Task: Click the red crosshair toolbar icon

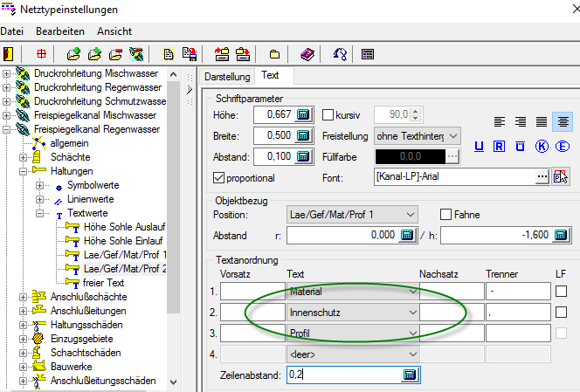Action: click(x=41, y=54)
